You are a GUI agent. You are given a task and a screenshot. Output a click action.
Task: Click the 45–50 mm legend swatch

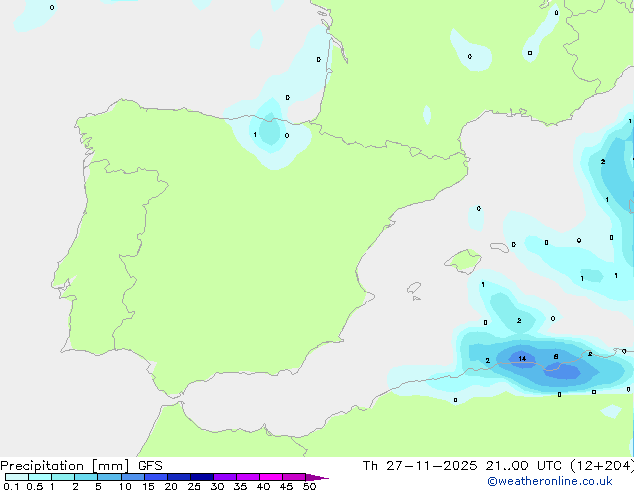(x=294, y=477)
